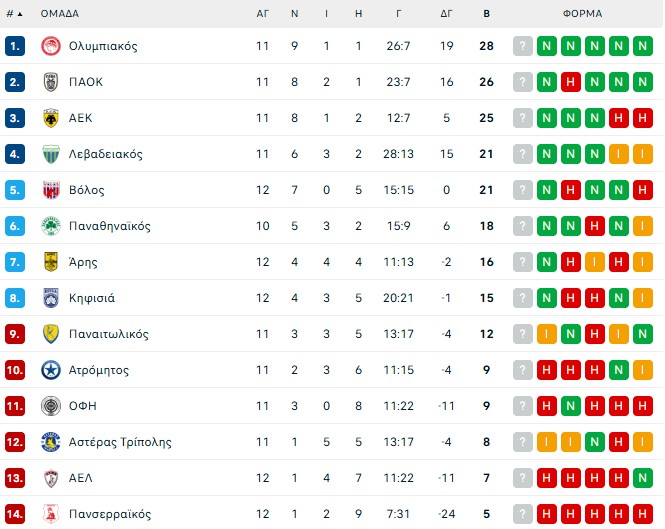Click the rank 14 red position badge

tap(14, 514)
